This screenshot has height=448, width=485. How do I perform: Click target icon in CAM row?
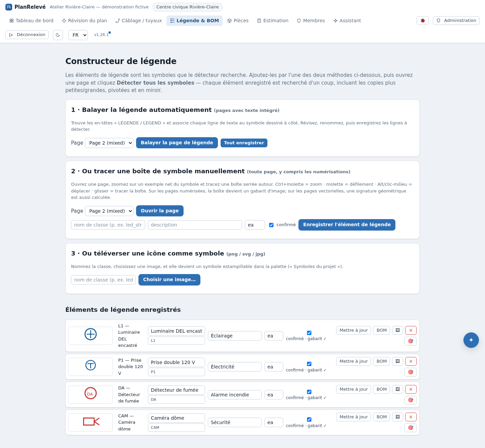(x=411, y=428)
